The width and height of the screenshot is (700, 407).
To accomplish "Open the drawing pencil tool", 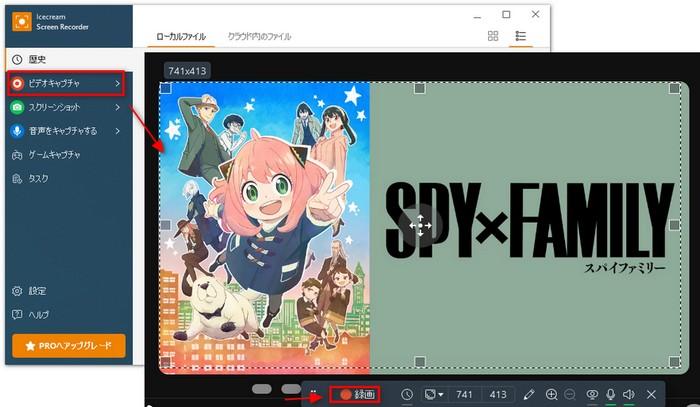I will click(529, 395).
